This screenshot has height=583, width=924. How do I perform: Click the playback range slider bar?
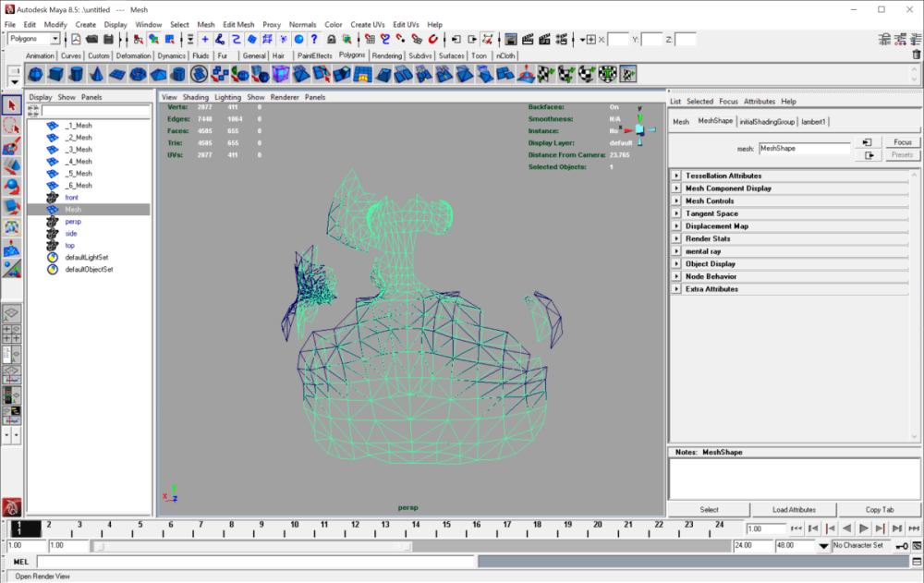(252, 546)
